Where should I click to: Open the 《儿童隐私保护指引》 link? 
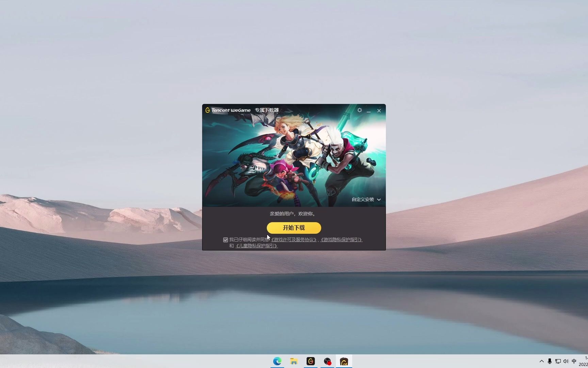(x=257, y=246)
